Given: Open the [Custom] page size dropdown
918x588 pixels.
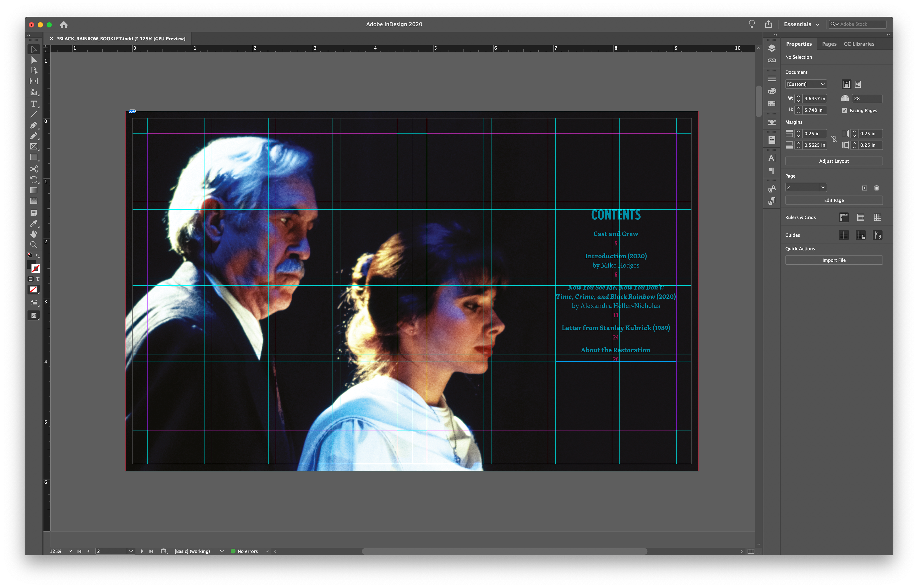Looking at the screenshot, I should pos(806,84).
